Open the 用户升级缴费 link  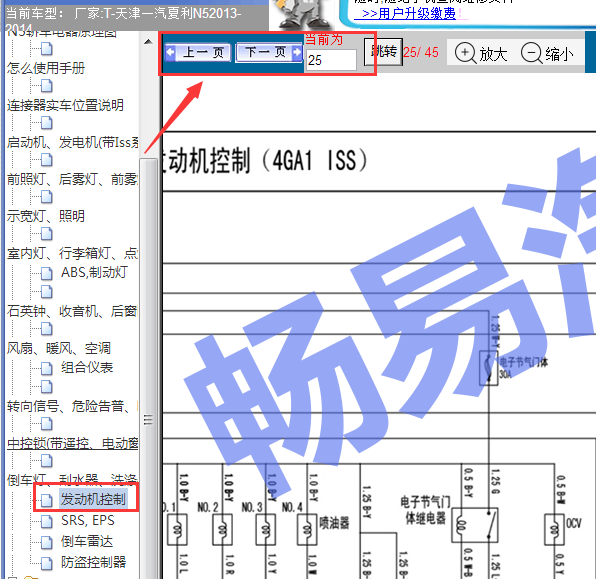[405, 13]
